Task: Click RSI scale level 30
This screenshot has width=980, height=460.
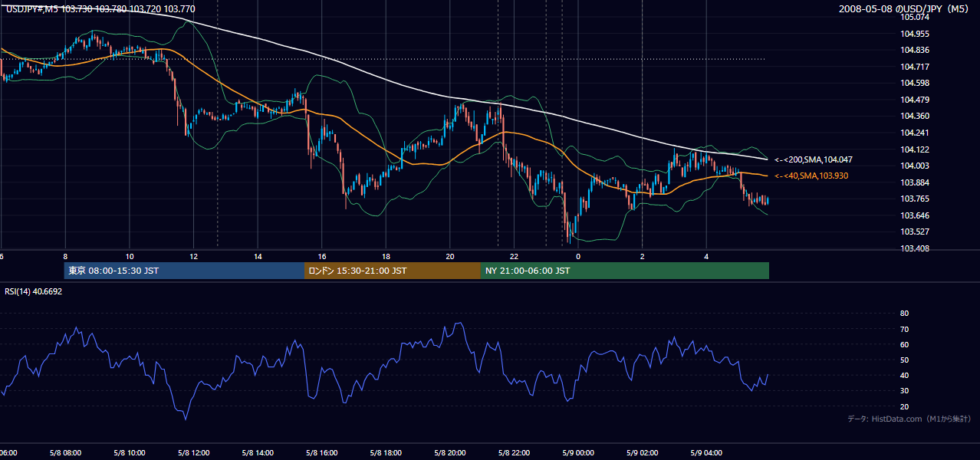Action: pyautogui.click(x=904, y=391)
